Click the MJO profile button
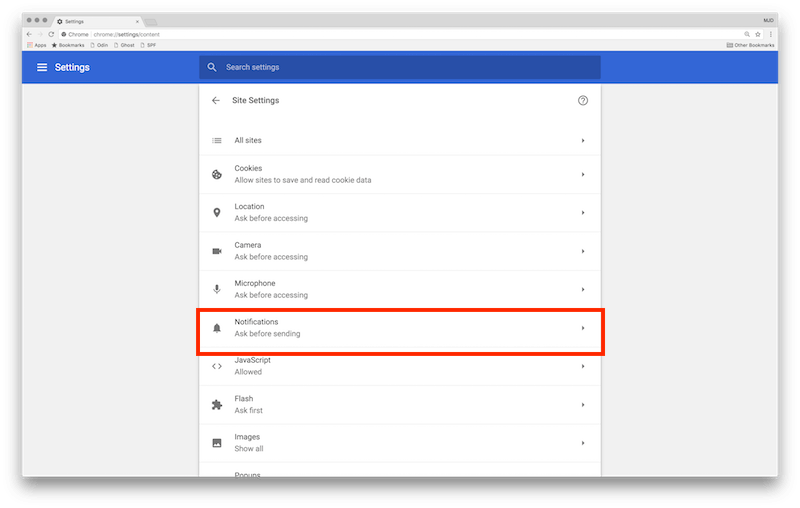The height and width of the screenshot is (508, 800). 768,20
